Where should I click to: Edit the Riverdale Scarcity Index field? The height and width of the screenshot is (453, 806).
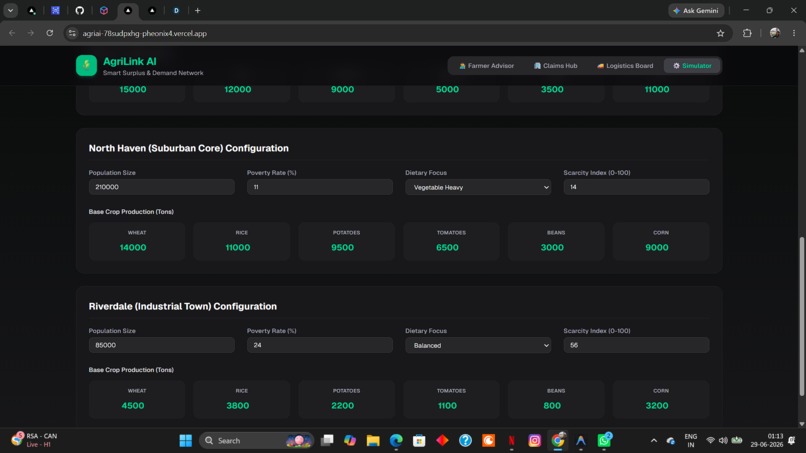tap(636, 345)
